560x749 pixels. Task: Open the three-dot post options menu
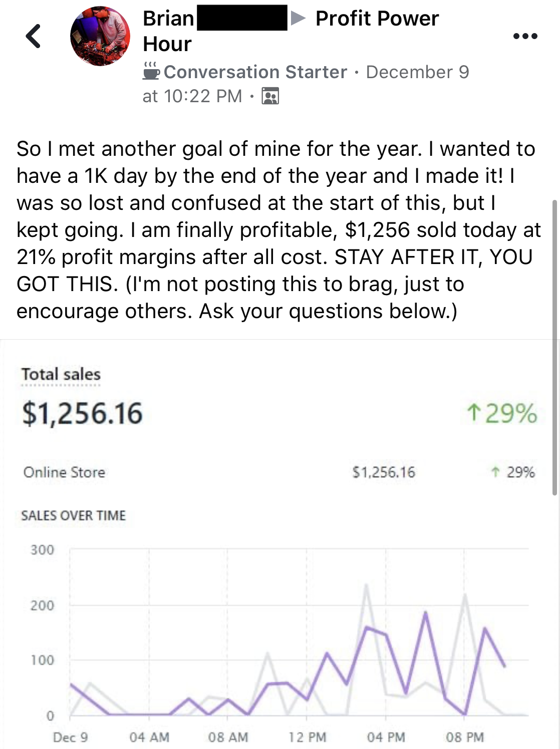pos(525,36)
